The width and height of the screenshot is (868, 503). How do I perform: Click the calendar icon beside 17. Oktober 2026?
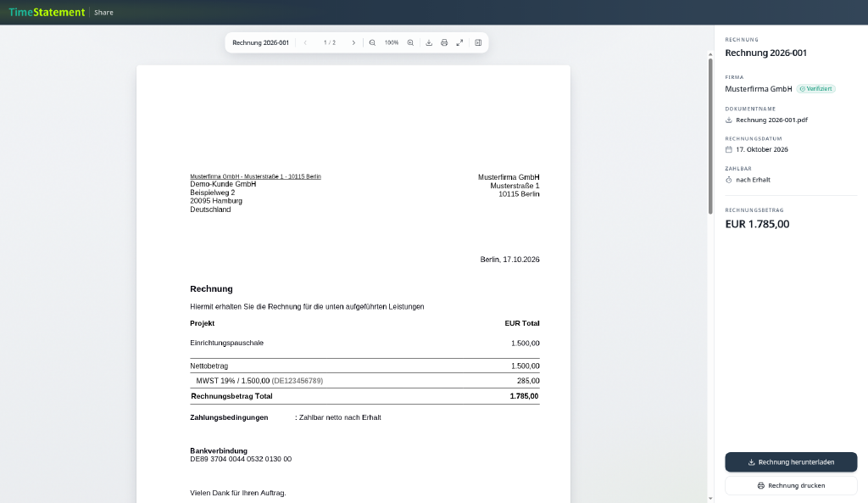[728, 149]
